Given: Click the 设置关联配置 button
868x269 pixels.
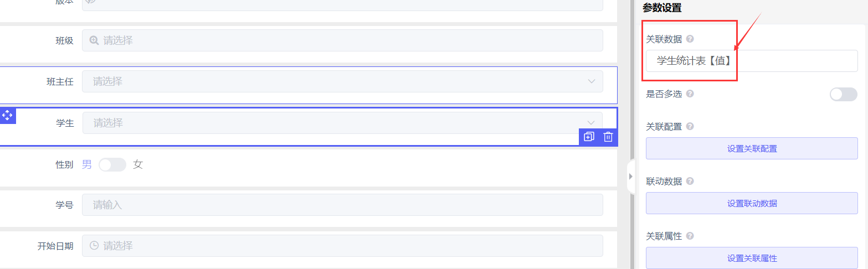Looking at the screenshot, I should coord(752,148).
